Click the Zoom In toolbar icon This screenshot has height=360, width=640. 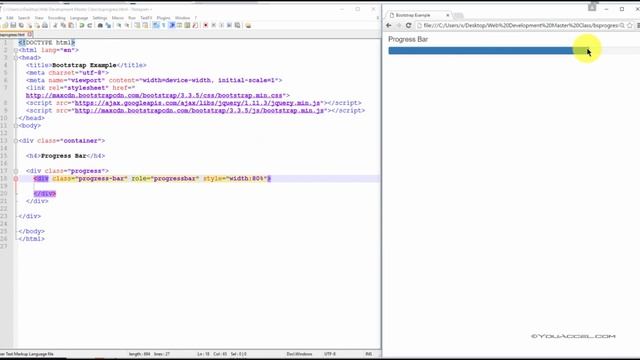119,25
